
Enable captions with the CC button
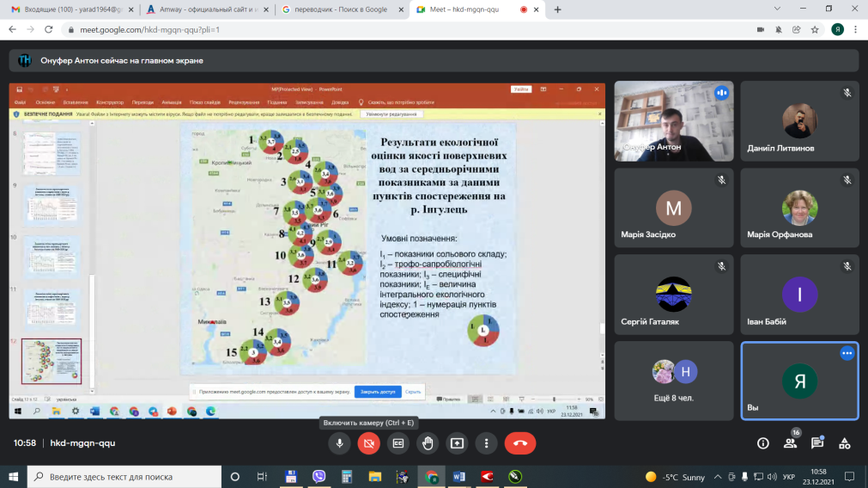click(x=398, y=443)
